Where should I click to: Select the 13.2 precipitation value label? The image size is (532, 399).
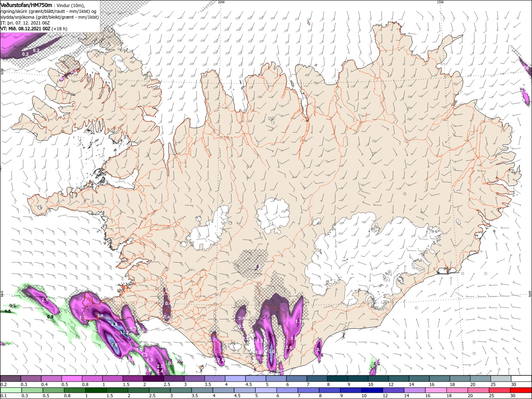click(124, 333)
